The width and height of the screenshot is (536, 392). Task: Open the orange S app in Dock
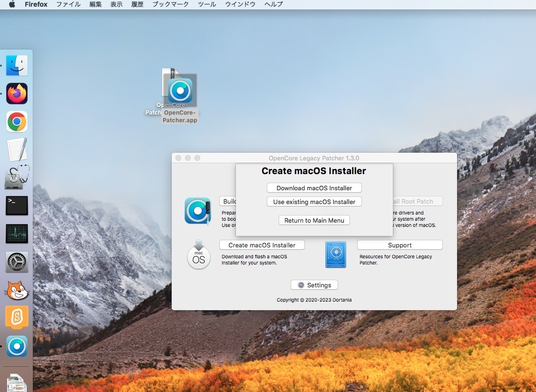pyautogui.click(x=17, y=318)
